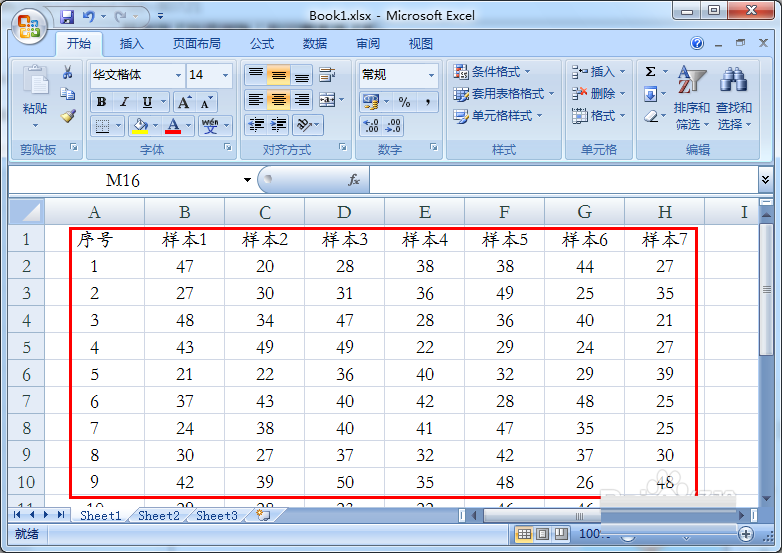Click the fill color paint bucket swatch

point(139,126)
